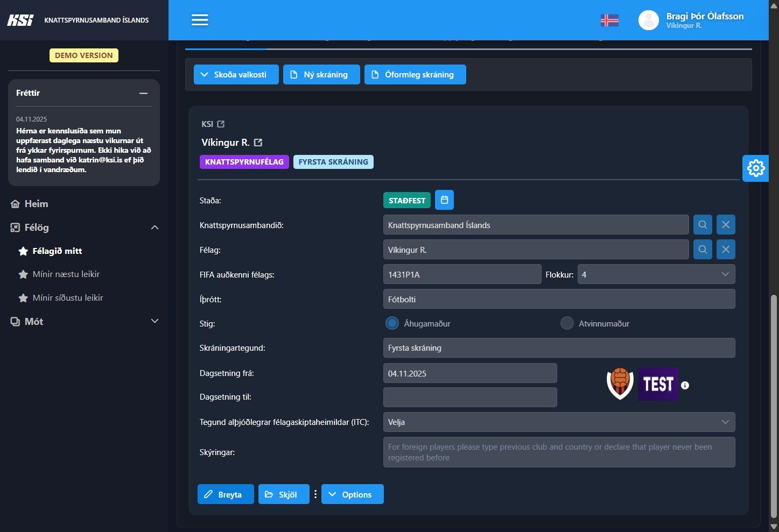Open Skjöl documents button
Viewport: 779px width, 532px height.
(284, 494)
